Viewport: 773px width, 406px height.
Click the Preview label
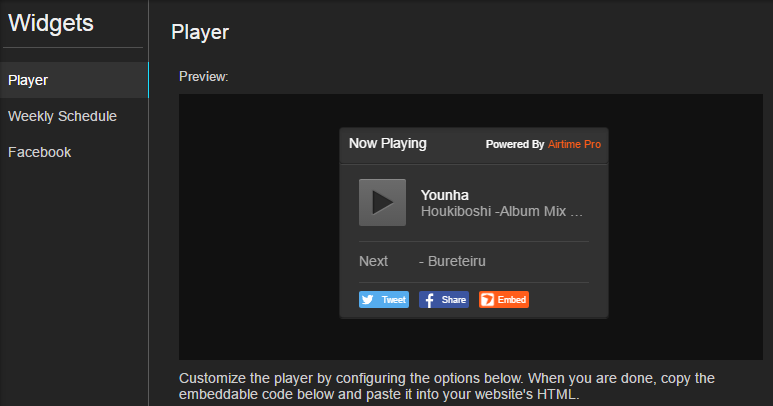pos(204,76)
